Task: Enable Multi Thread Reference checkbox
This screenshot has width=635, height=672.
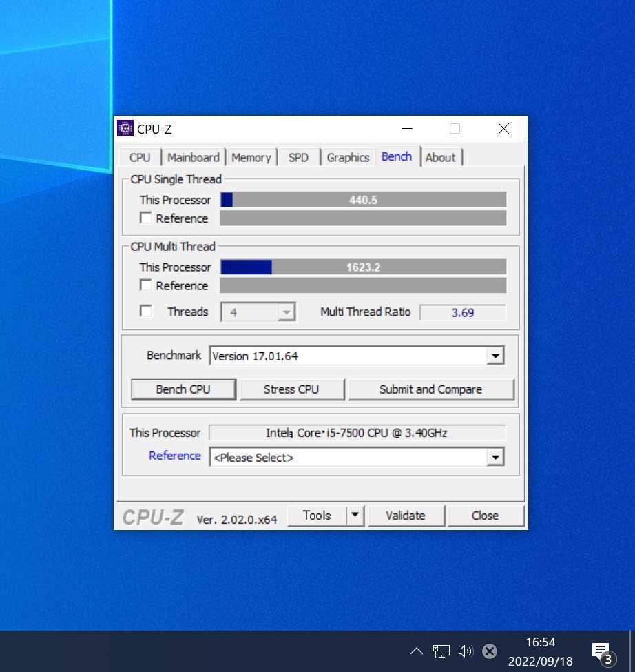Action: coord(145,285)
